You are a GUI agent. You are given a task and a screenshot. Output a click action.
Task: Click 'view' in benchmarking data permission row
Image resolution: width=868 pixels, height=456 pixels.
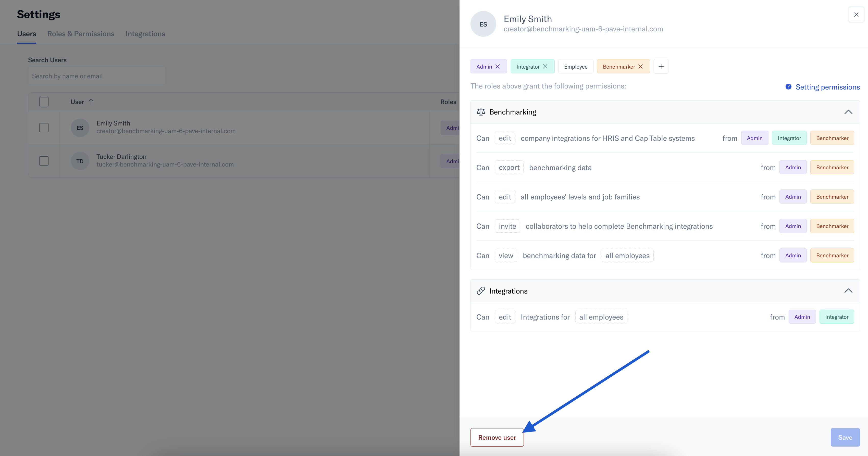(x=506, y=255)
